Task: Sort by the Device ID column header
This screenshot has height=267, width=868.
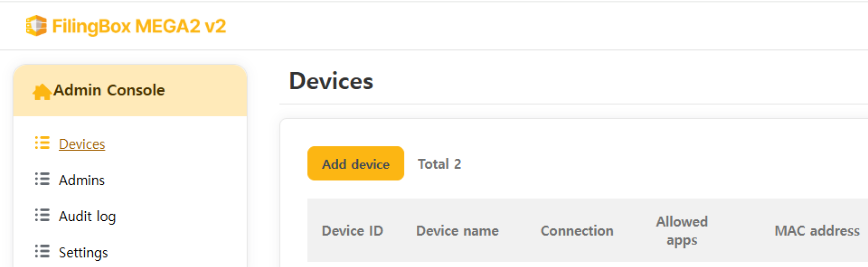Action: (x=352, y=231)
